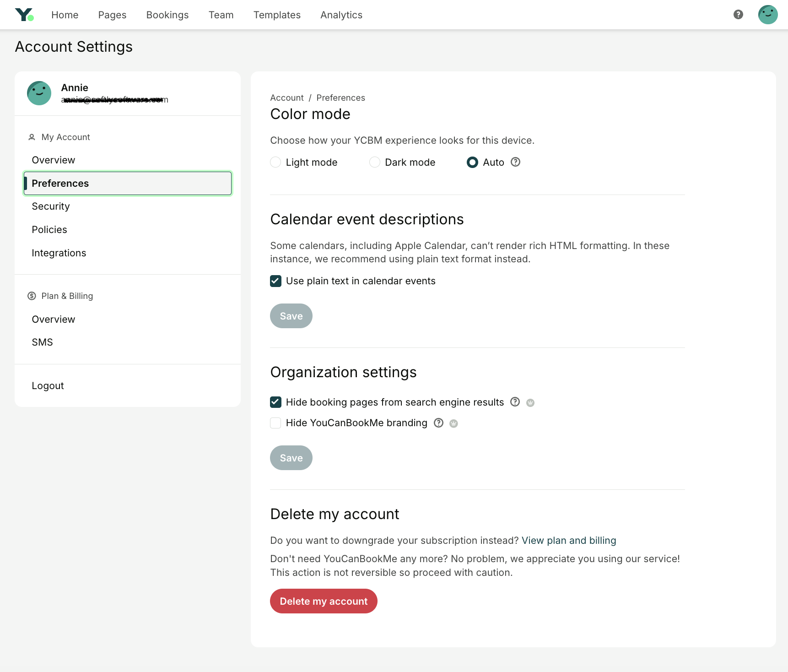Image resolution: width=788 pixels, height=672 pixels.
Task: Enable the Hide YouCanBookMe branding checkbox
Action: tap(275, 423)
